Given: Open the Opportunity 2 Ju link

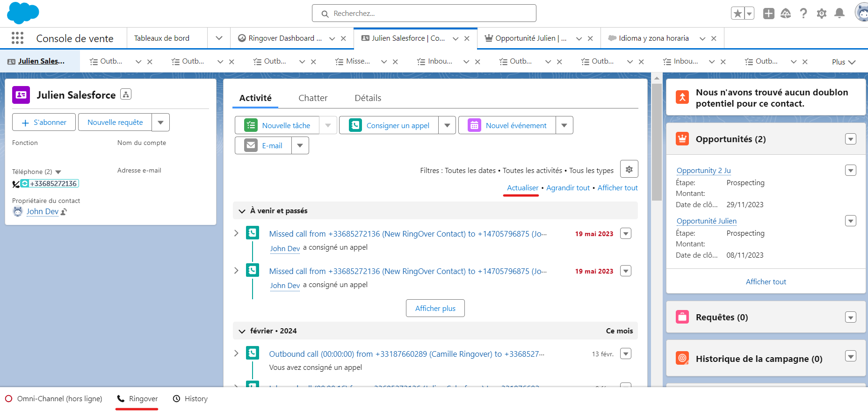Looking at the screenshot, I should pyautogui.click(x=703, y=171).
